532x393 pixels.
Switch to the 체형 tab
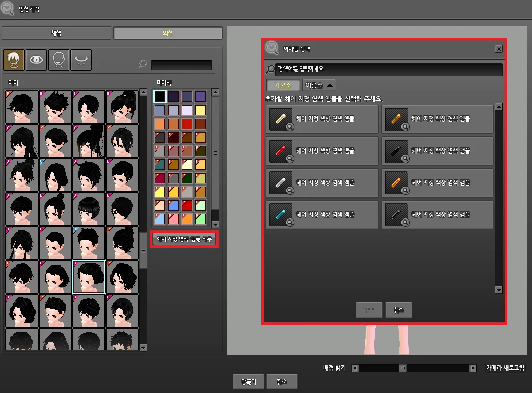tap(56, 32)
